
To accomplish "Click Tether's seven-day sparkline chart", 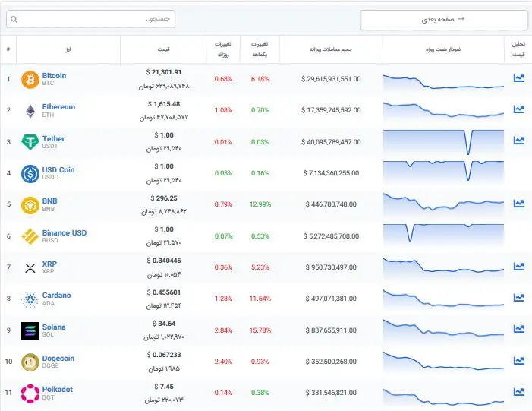I will point(443,143).
